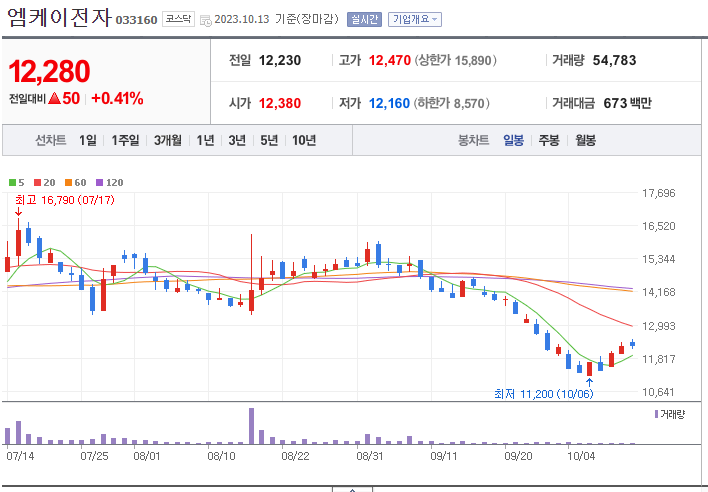
Task: Click the +0.41% change value
Action: click(x=117, y=98)
